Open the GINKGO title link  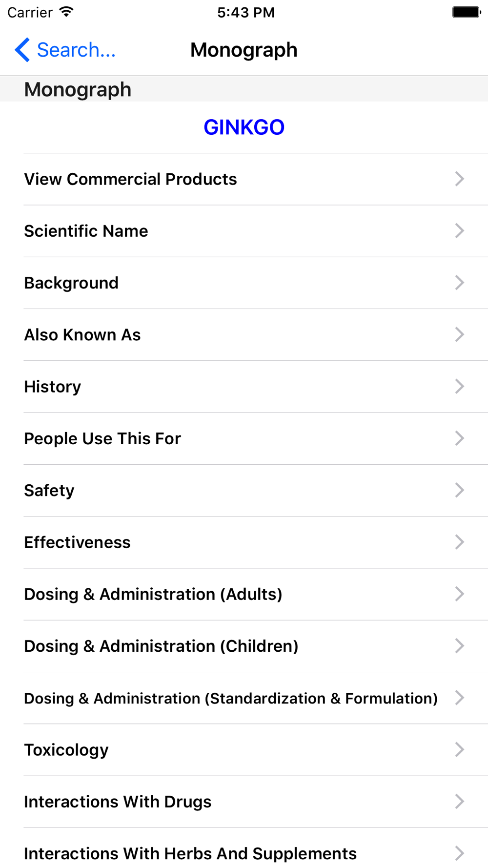click(244, 127)
